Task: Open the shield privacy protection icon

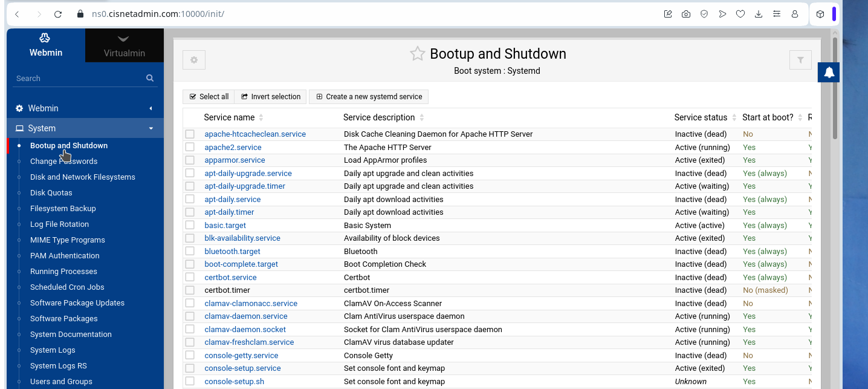Action: click(704, 14)
